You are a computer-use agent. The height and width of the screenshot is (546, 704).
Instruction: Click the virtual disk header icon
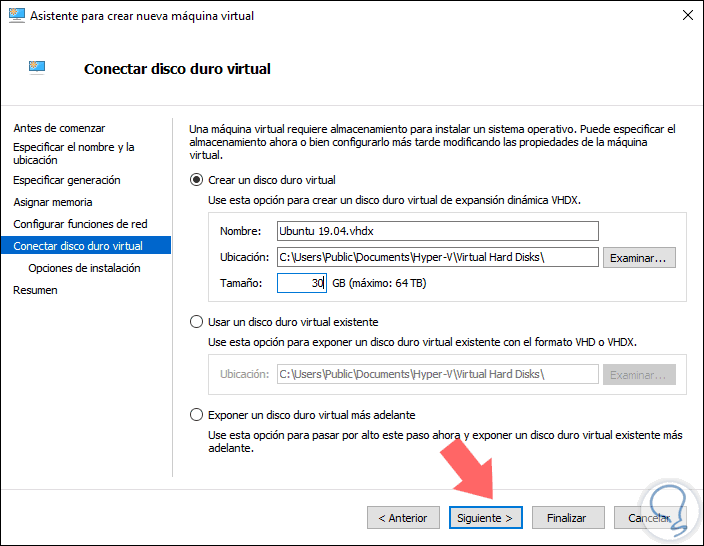point(37,68)
